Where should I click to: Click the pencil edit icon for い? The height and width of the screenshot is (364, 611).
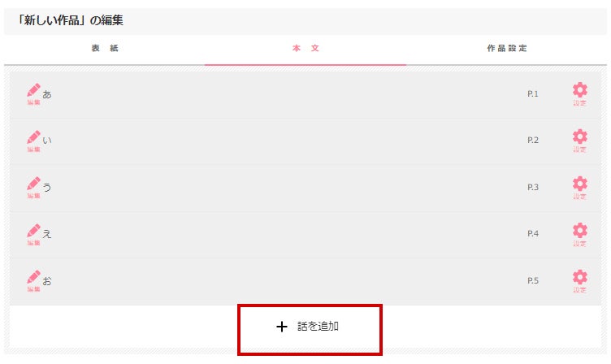(33, 141)
